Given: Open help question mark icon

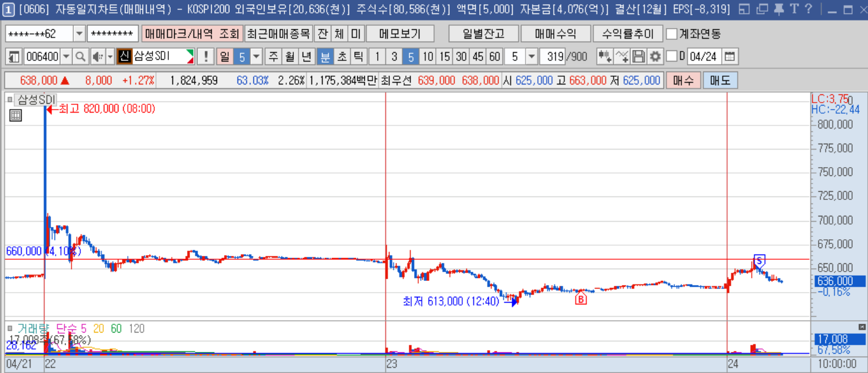Looking at the screenshot, I should [808, 9].
